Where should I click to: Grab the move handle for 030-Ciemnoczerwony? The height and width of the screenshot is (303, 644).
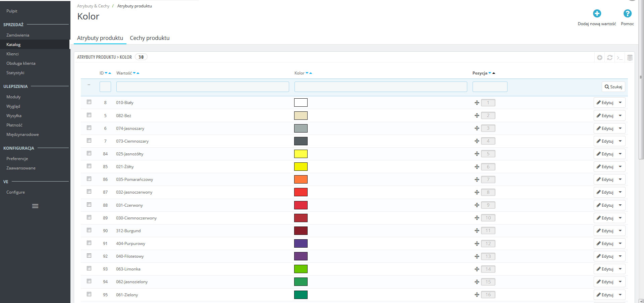(x=477, y=218)
